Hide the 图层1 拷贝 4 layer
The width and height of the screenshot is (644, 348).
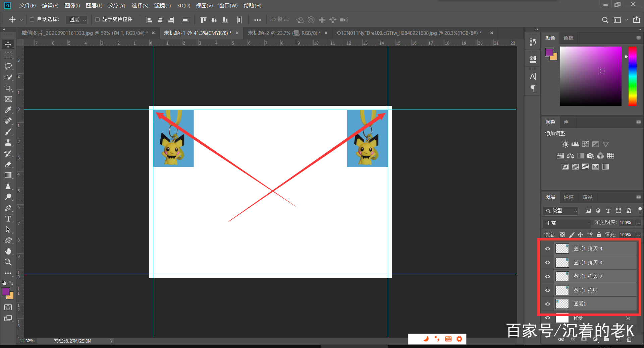548,249
